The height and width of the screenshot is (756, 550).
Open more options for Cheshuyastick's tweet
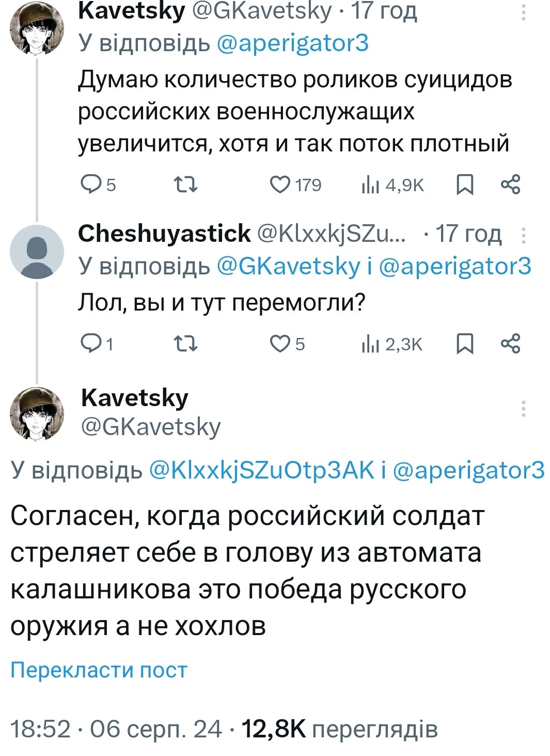[x=523, y=235]
